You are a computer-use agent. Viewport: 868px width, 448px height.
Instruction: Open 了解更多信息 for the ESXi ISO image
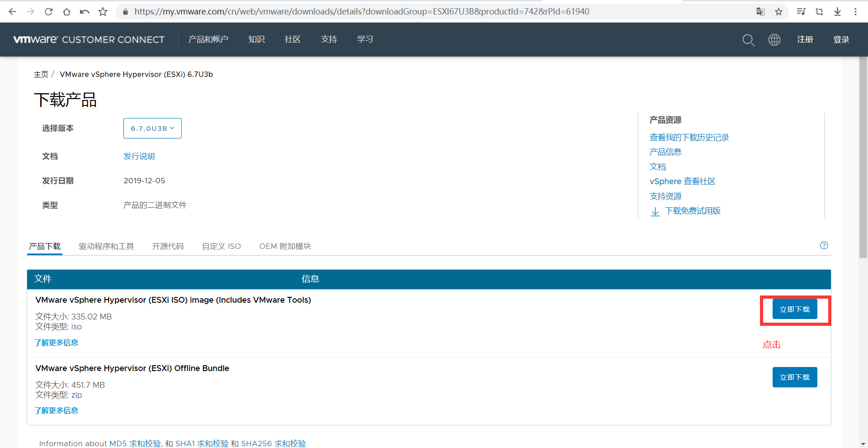(57, 343)
